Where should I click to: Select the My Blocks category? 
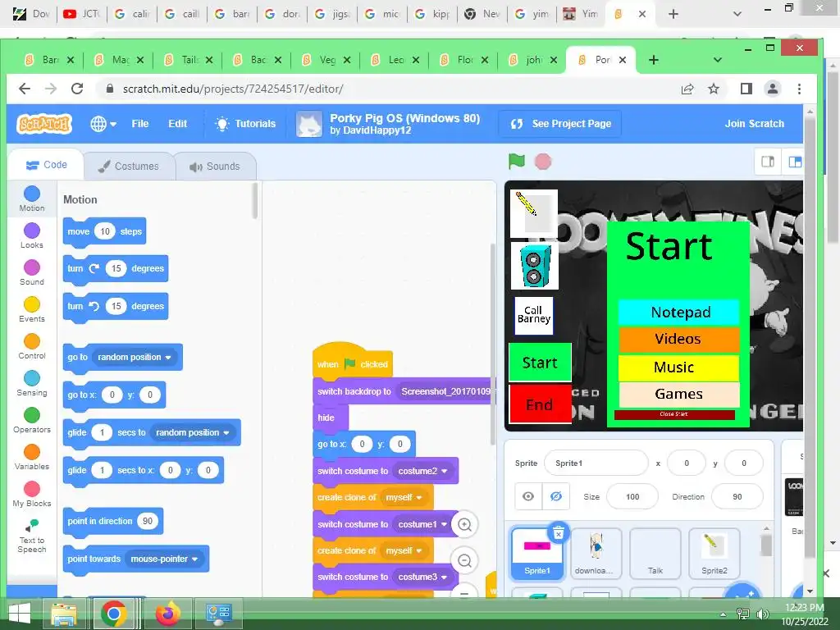pos(32,495)
